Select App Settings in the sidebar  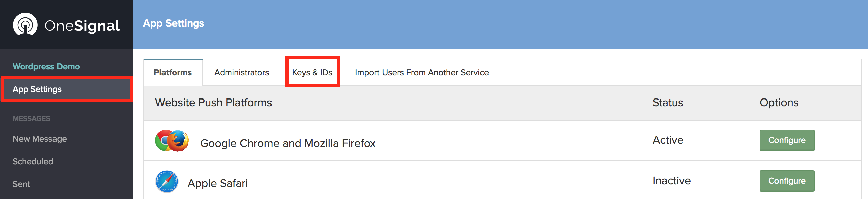(x=37, y=89)
